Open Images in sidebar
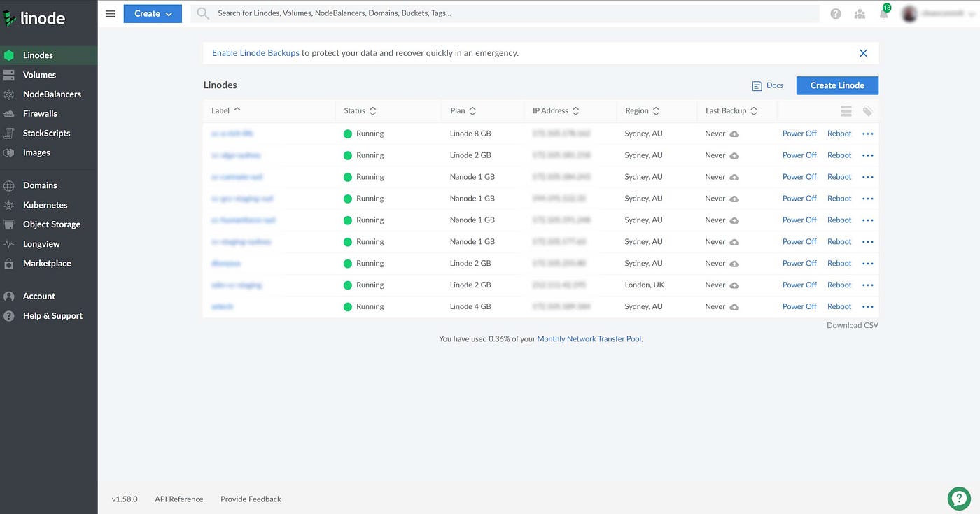Screen dimensions: 980x514 point(49,152)
